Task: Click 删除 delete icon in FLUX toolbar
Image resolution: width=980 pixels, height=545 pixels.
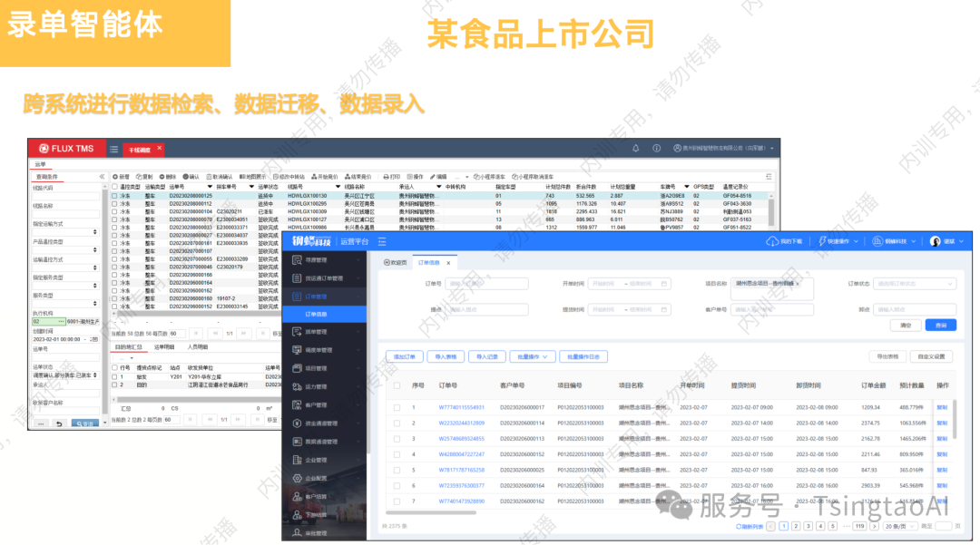Action: [162, 177]
